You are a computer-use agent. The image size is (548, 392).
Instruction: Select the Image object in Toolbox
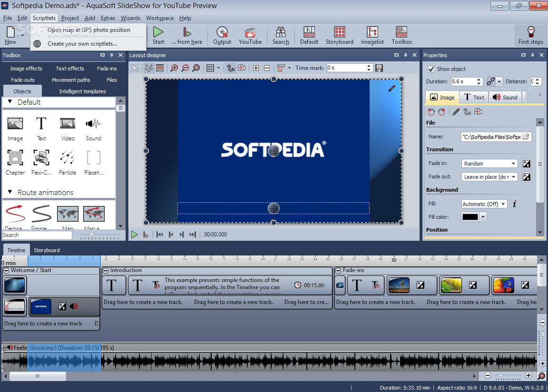(15, 129)
